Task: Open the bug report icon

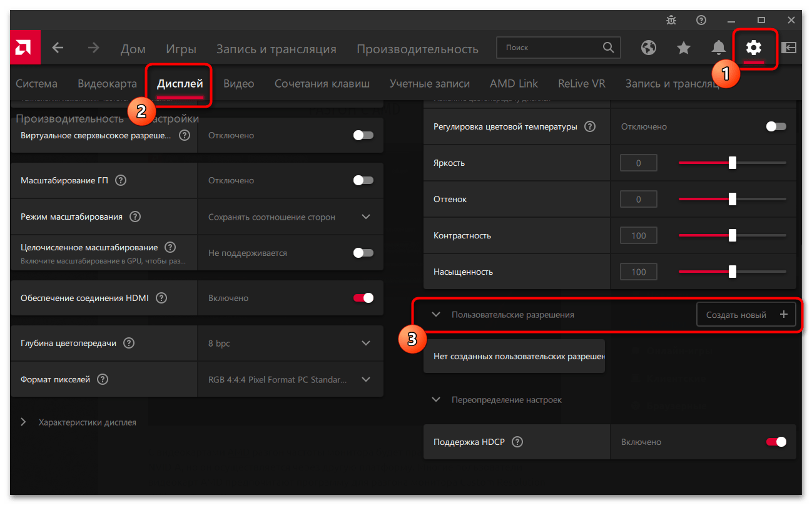Action: tap(671, 20)
